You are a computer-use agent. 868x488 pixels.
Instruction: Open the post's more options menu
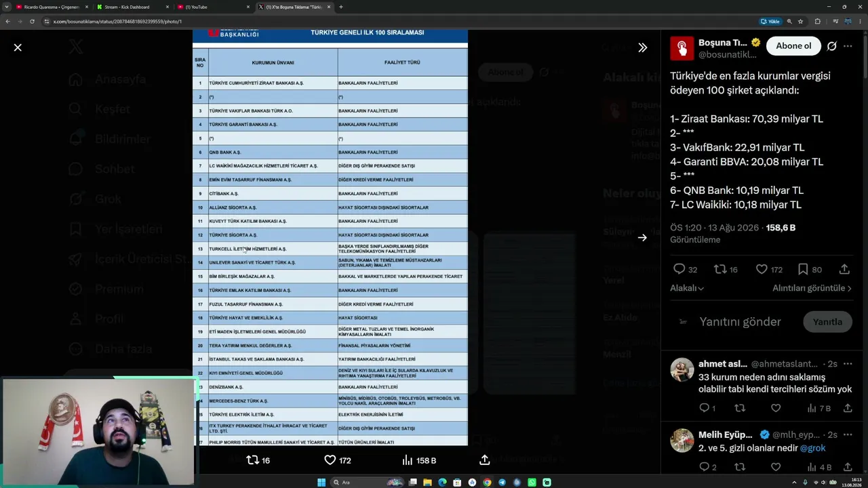coord(848,46)
